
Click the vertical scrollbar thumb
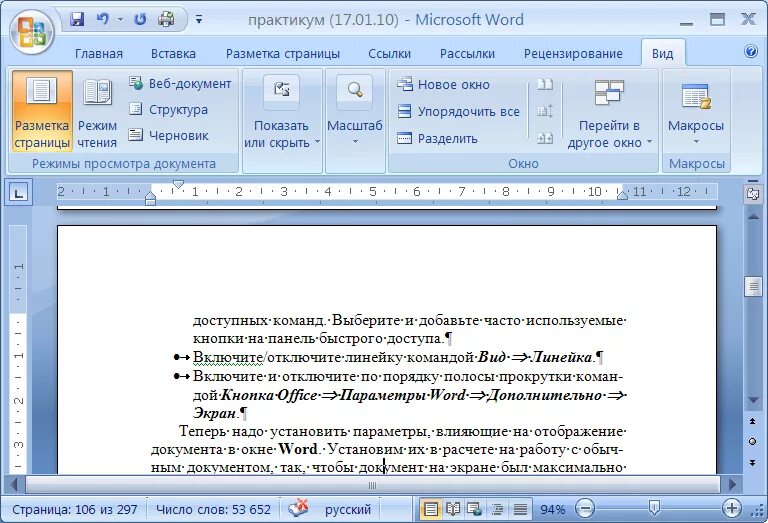(x=753, y=286)
